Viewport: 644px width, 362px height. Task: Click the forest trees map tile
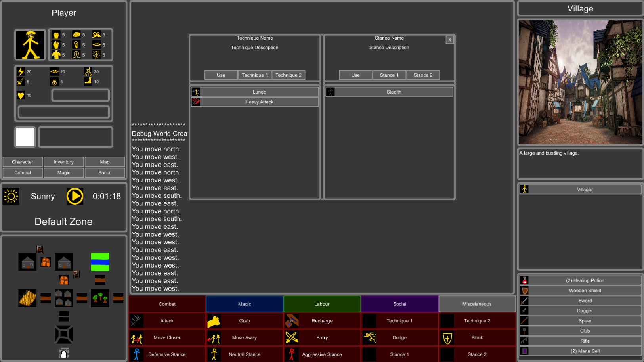100,298
